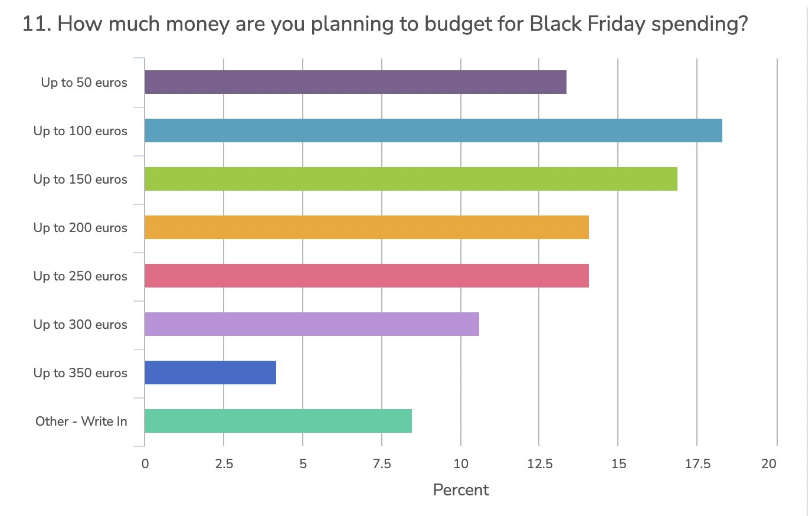Screen dimensions: 812x516
Task: Click the orange "Up to 200 euros" bar
Action: pyautogui.click(x=366, y=227)
